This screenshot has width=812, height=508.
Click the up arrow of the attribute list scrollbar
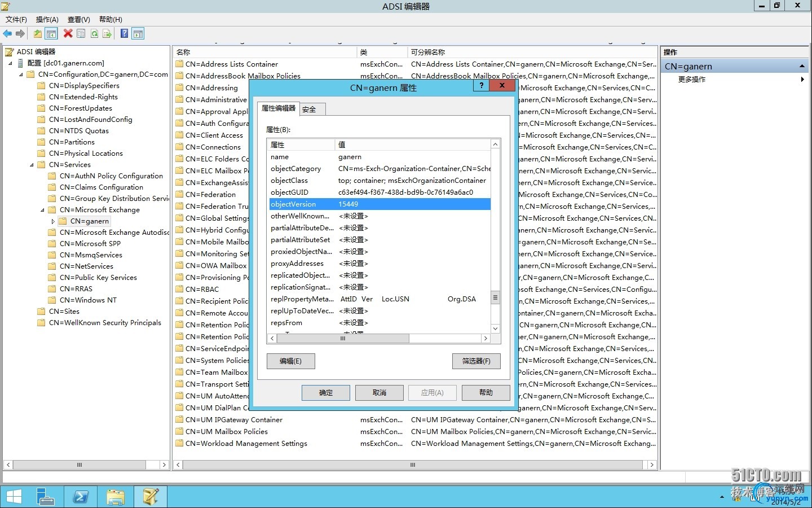496,144
